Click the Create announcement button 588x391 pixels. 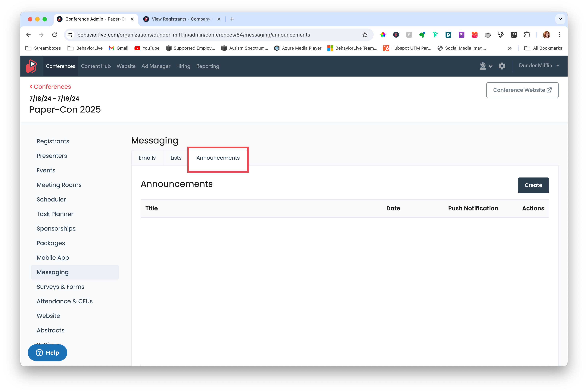tap(533, 185)
